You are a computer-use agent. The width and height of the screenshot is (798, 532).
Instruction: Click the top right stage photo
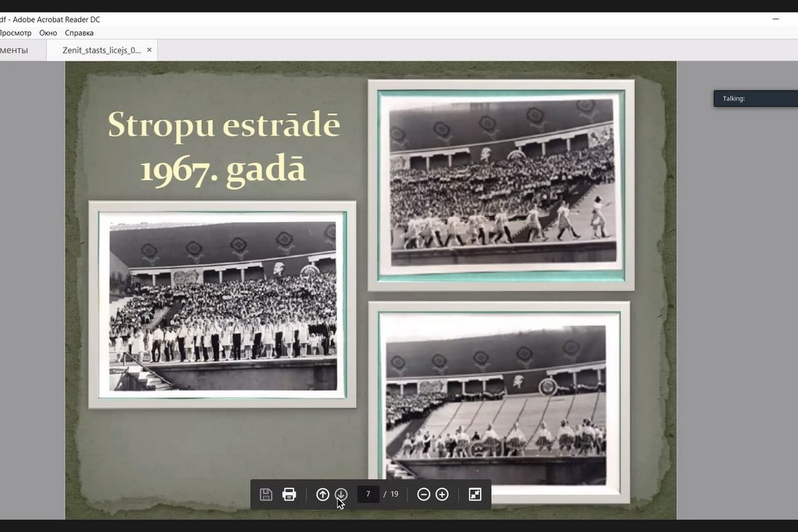click(x=501, y=185)
